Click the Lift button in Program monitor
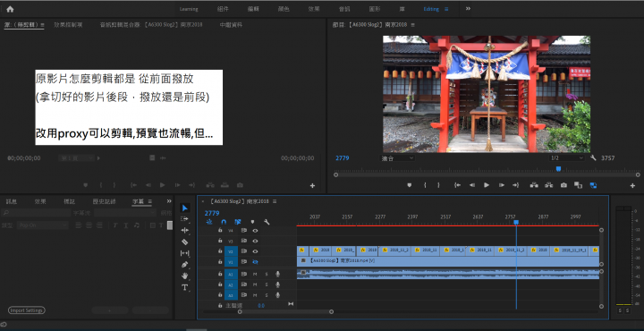The height and width of the screenshot is (331, 644). [x=534, y=185]
